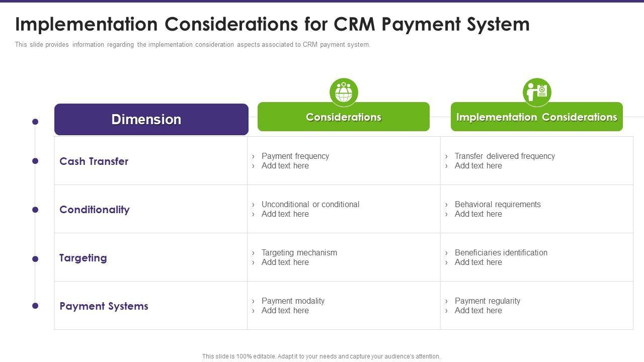Screen dimensions: 644x362
Task: Click the bullet dot beside Conditionality
Action: [35, 210]
